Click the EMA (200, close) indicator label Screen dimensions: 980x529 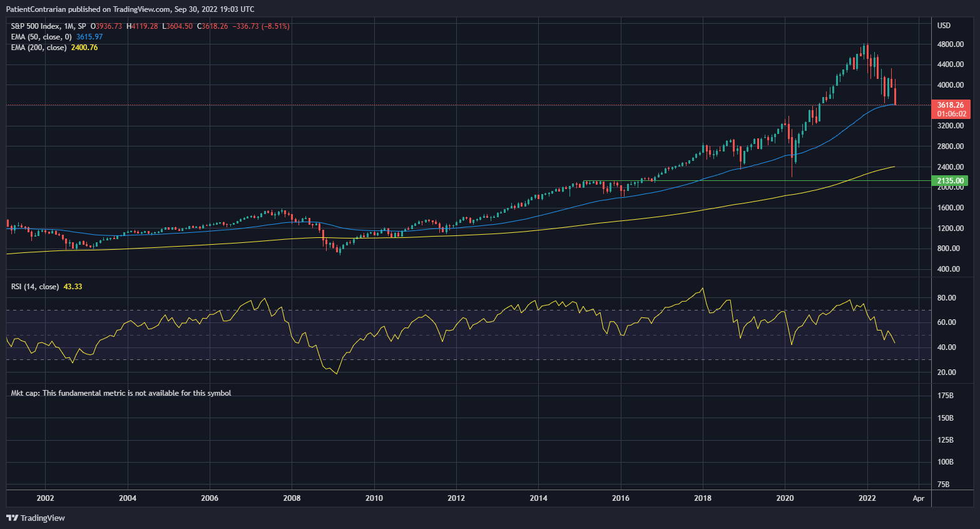(39, 48)
